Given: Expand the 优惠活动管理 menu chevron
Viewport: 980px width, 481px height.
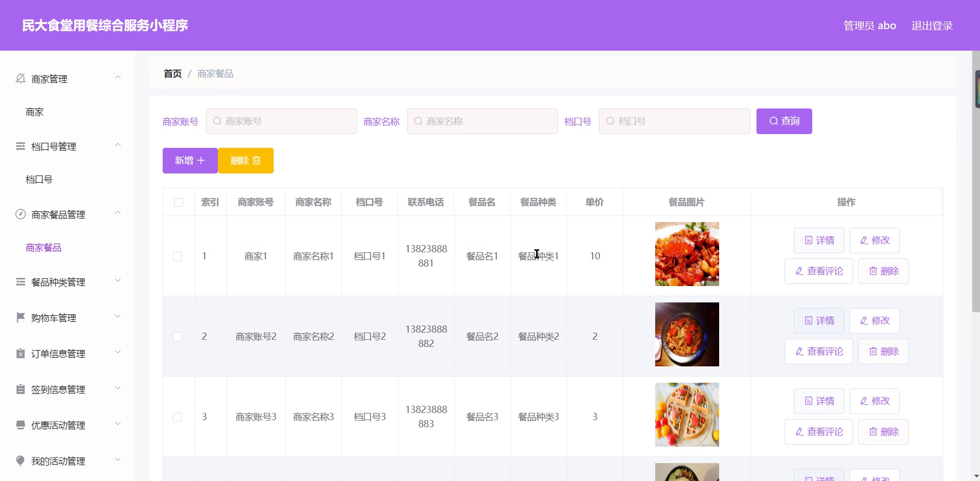Looking at the screenshot, I should click(118, 424).
